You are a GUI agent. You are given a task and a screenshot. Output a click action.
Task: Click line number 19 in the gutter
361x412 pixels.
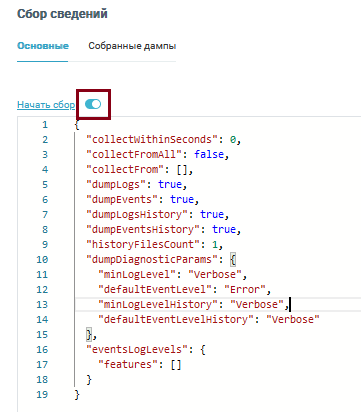tap(42, 395)
